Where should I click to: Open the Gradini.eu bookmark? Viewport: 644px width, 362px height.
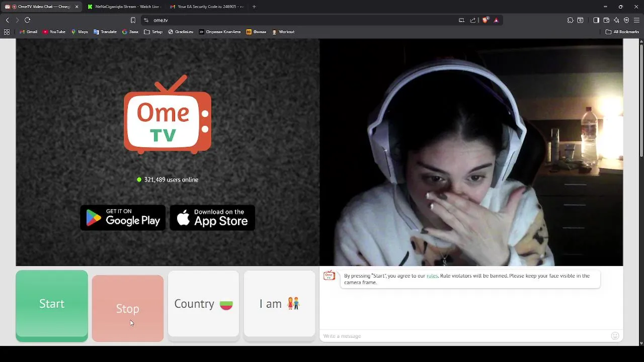pyautogui.click(x=181, y=32)
